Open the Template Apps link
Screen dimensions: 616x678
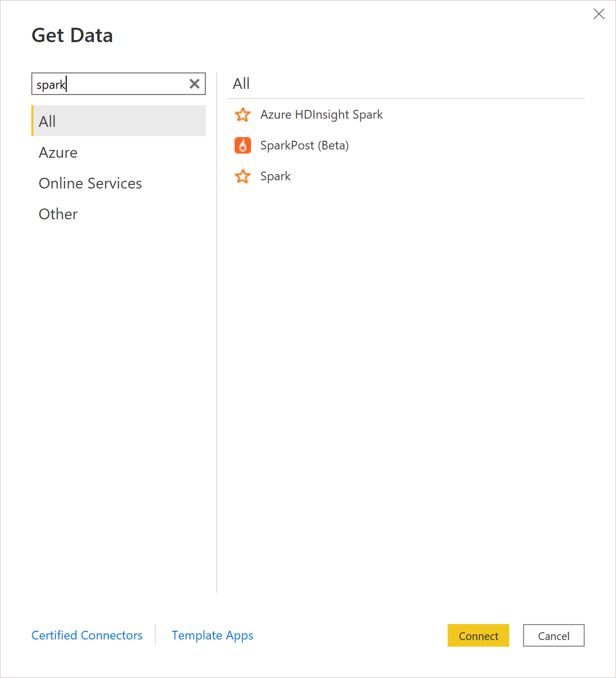point(213,635)
